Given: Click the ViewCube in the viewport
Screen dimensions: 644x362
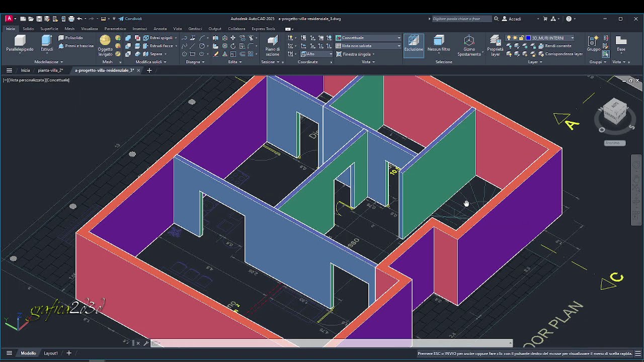Looking at the screenshot, I should tap(615, 111).
